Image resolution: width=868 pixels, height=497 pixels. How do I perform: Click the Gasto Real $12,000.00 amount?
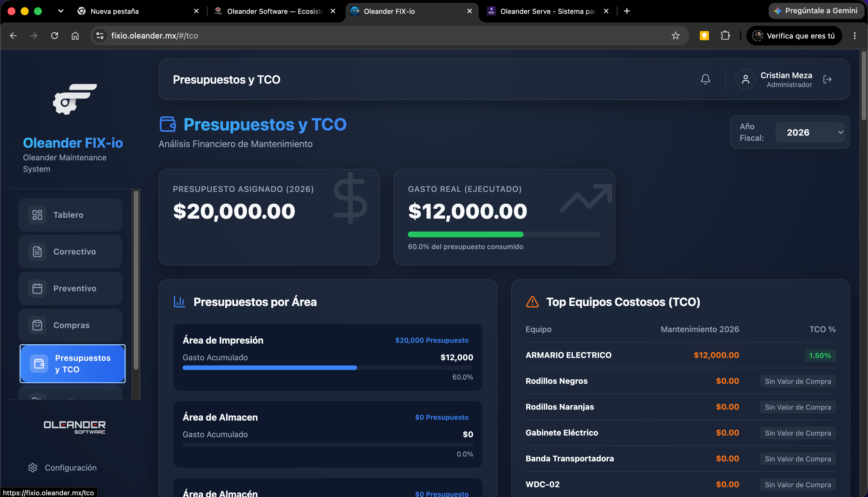(468, 211)
